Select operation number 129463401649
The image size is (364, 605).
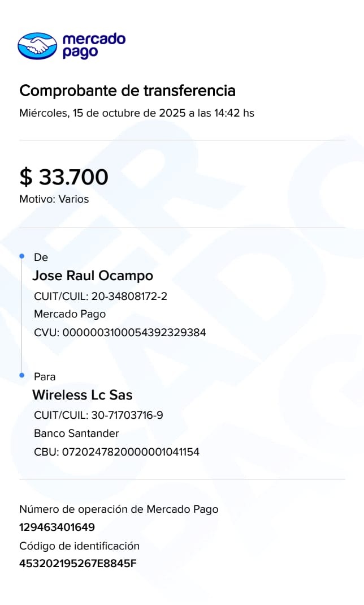coord(57,527)
